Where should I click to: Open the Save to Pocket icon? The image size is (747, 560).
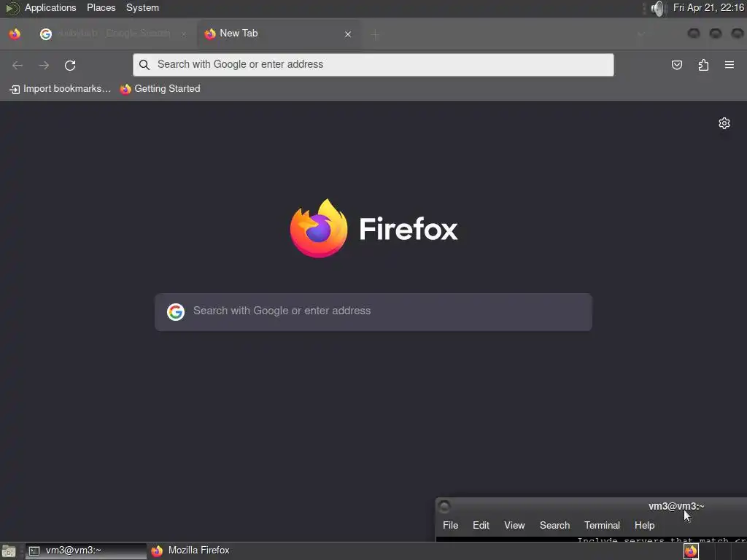pos(677,65)
